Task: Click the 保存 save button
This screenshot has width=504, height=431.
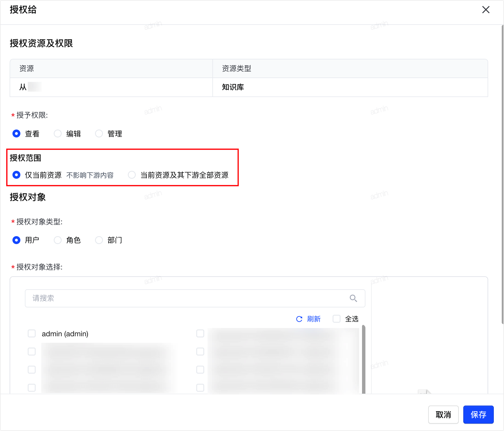Action: (478, 415)
